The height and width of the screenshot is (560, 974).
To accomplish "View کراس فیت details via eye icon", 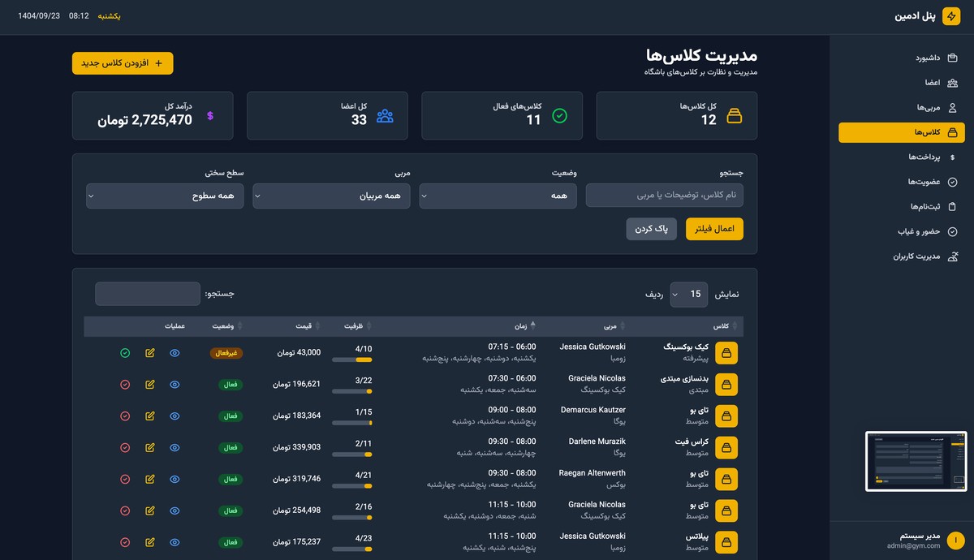I will coord(175,447).
